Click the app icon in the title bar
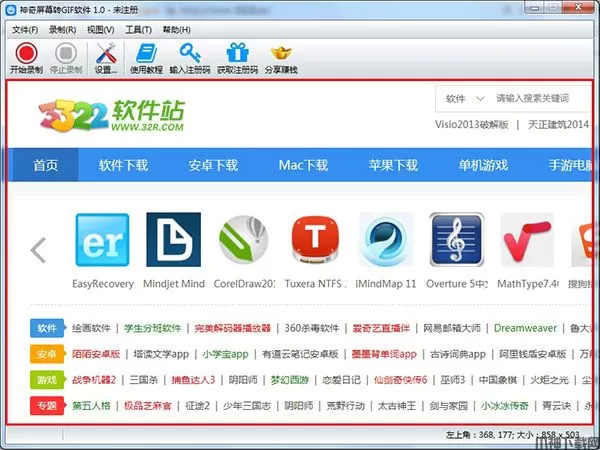Image resolution: width=600 pixels, height=450 pixels. 11,10
